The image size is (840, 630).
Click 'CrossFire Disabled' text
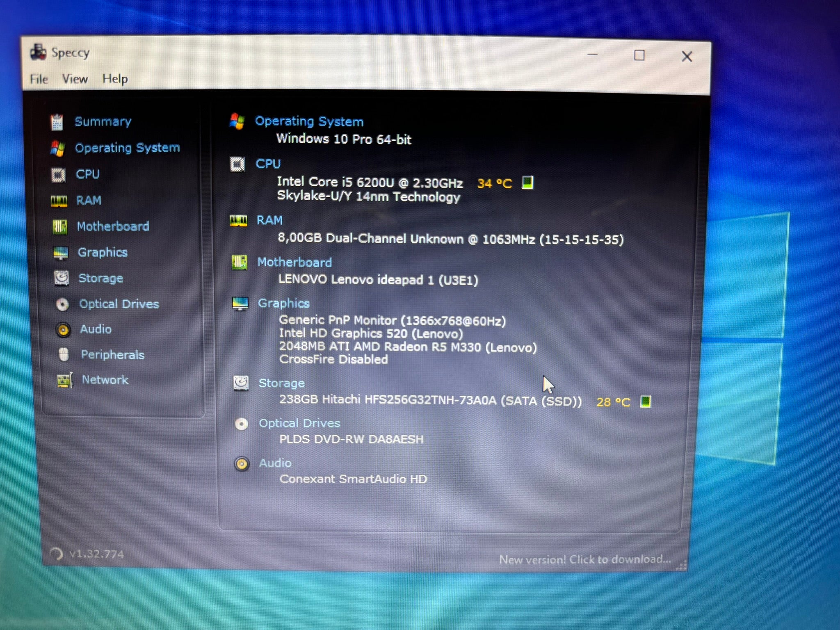pyautogui.click(x=334, y=359)
